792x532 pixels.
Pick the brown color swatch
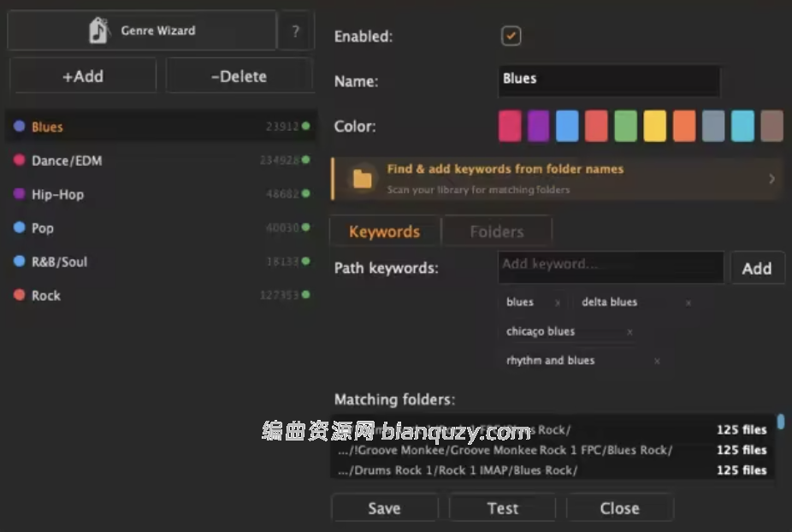click(771, 126)
